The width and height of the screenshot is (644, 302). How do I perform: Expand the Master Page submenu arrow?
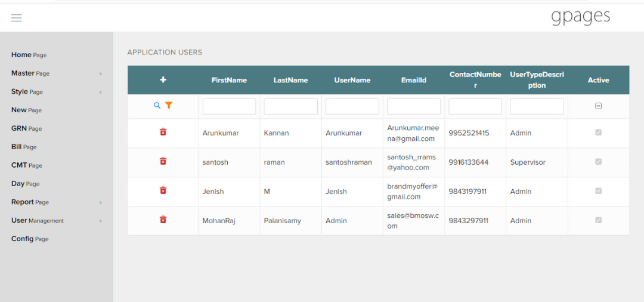point(101,74)
